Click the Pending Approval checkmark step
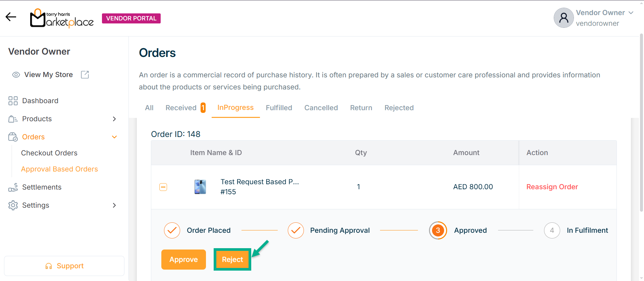Image resolution: width=644 pixels, height=281 pixels. coord(296,230)
